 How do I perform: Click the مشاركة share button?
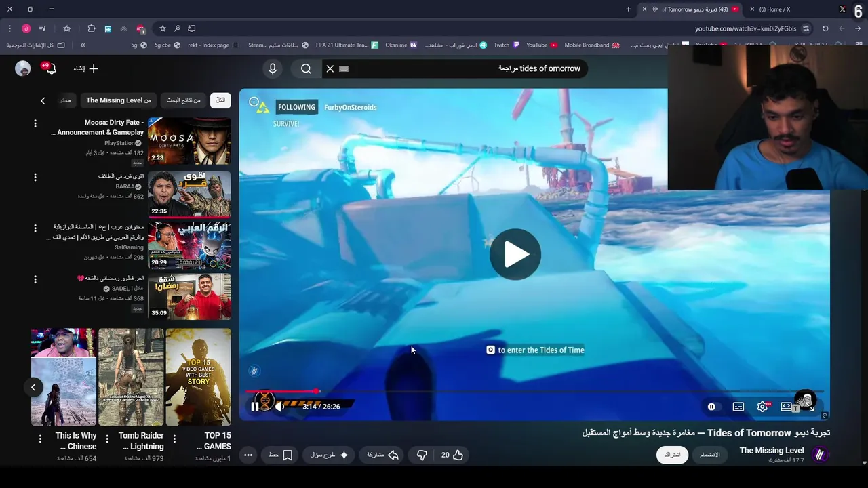(382, 455)
